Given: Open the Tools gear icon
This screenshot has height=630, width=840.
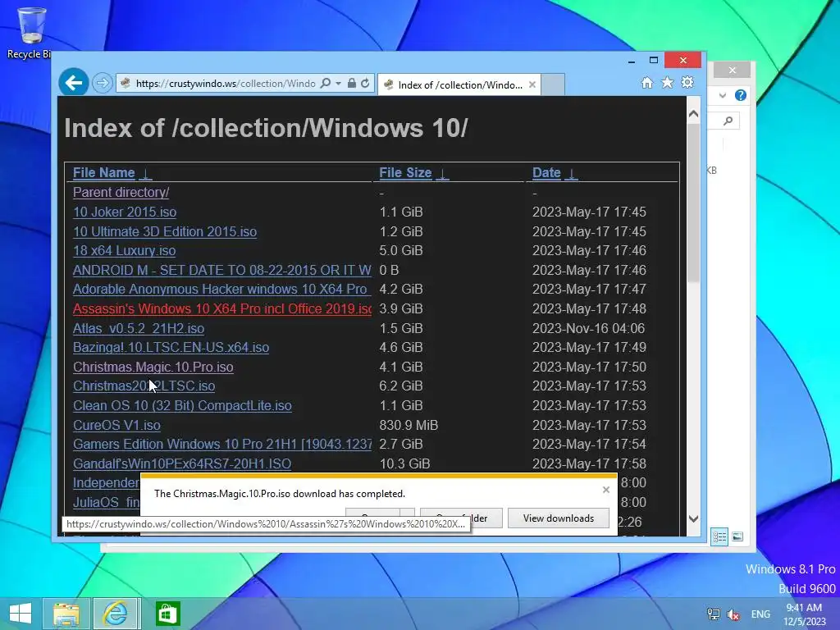Looking at the screenshot, I should pos(687,83).
